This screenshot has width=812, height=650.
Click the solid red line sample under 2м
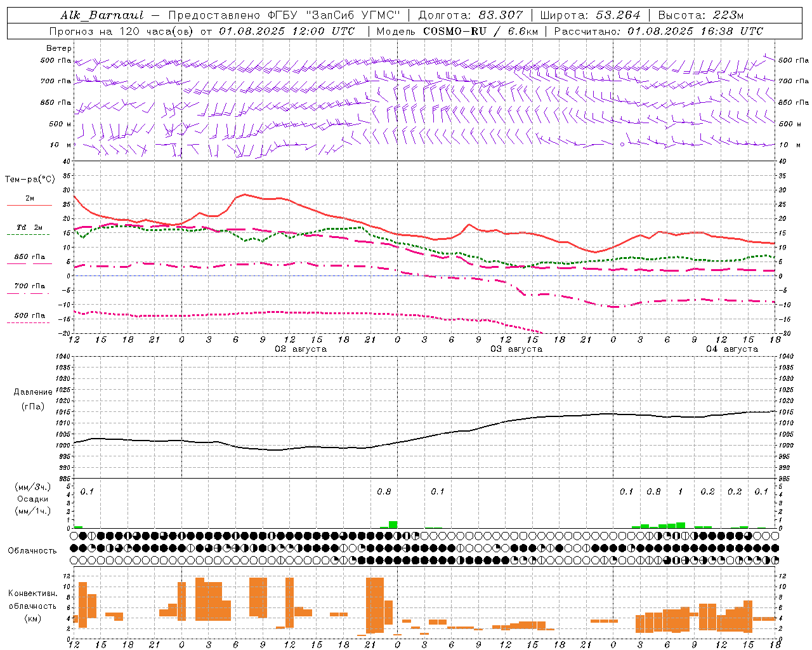30,206
